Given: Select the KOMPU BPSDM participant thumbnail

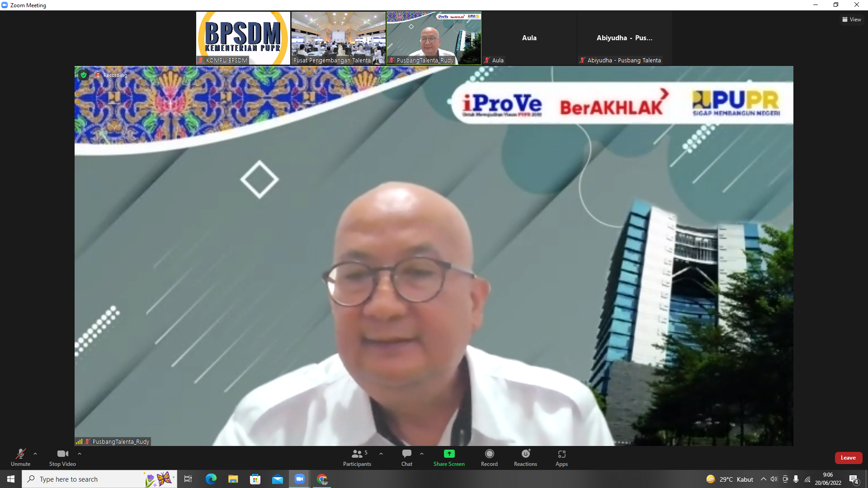Looking at the screenshot, I should (x=243, y=38).
